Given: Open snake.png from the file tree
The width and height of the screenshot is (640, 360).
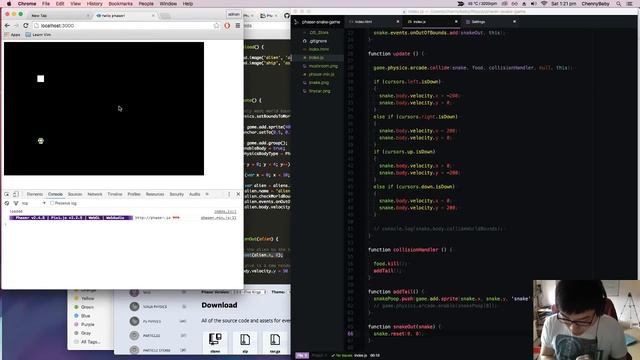Looking at the screenshot, I should click(x=319, y=82).
